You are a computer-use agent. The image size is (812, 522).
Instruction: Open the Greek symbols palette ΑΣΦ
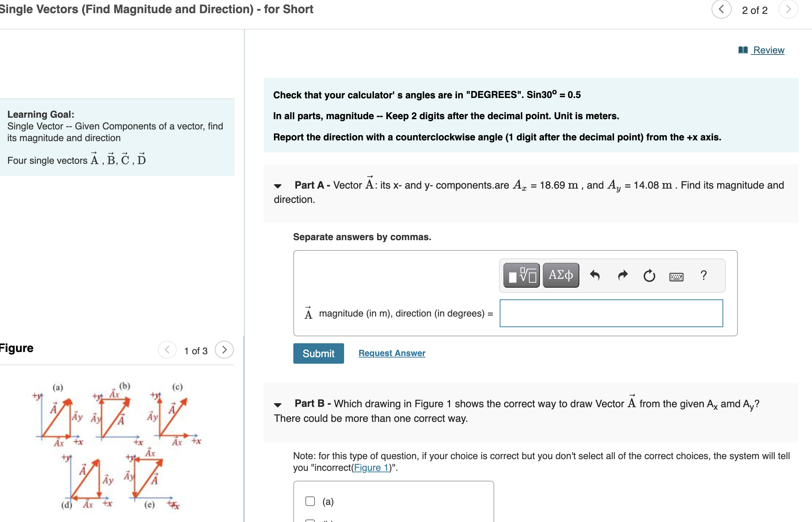click(560, 275)
